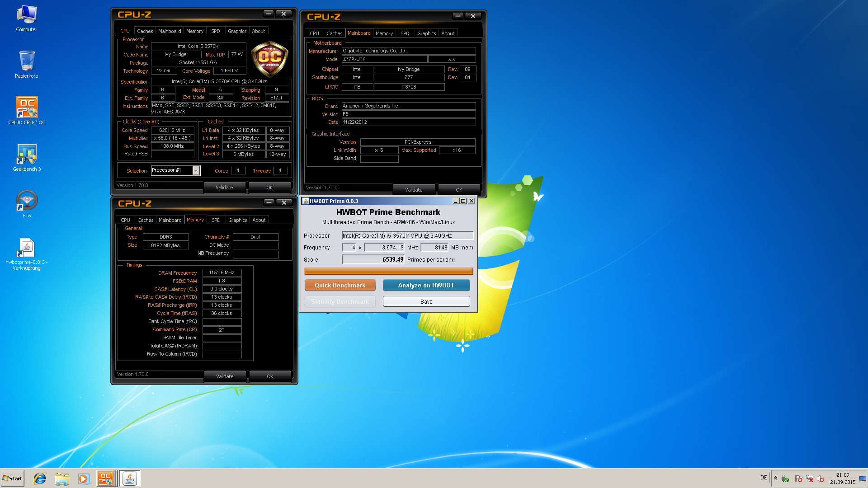The height and width of the screenshot is (488, 868).
Task: Click the Show Desktop button in taskbar corner
Action: (x=863, y=479)
